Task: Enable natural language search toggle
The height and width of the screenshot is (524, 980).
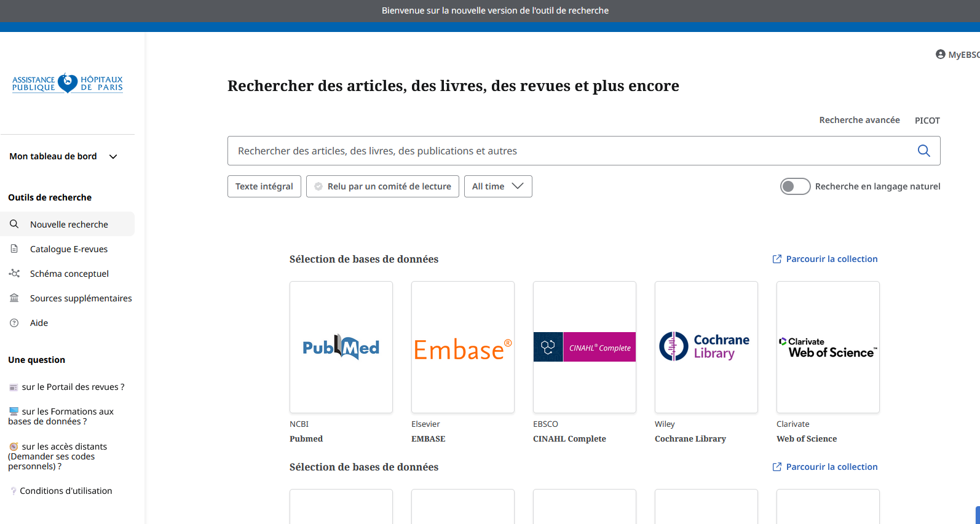Action: click(795, 186)
